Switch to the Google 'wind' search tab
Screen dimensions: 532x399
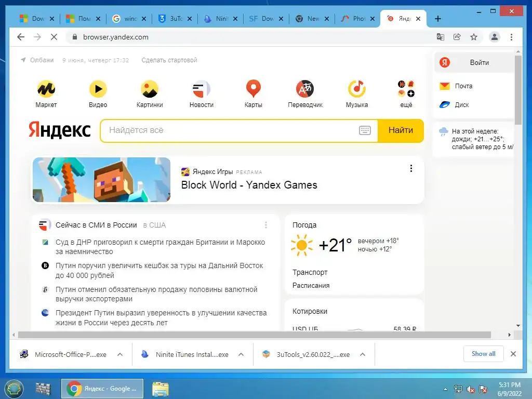point(130,19)
